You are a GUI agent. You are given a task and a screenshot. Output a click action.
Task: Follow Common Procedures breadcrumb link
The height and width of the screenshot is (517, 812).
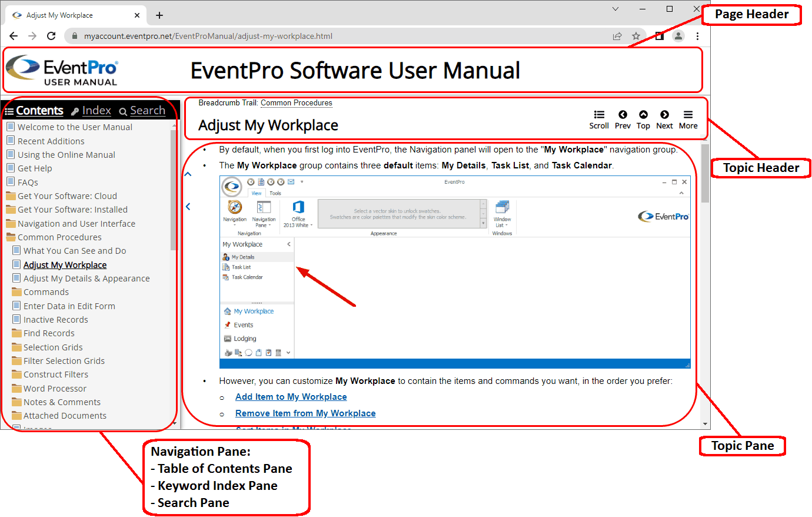pyautogui.click(x=297, y=103)
